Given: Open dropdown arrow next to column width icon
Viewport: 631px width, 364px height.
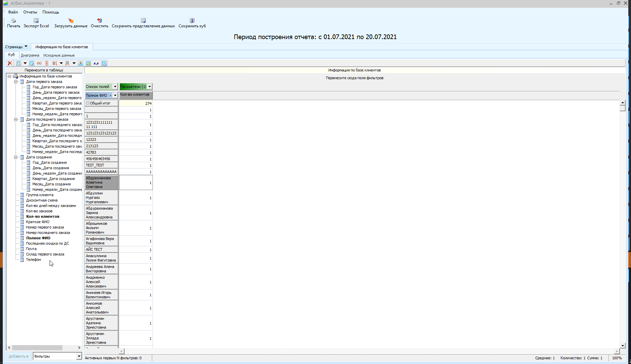Looking at the screenshot, I should tap(74, 63).
